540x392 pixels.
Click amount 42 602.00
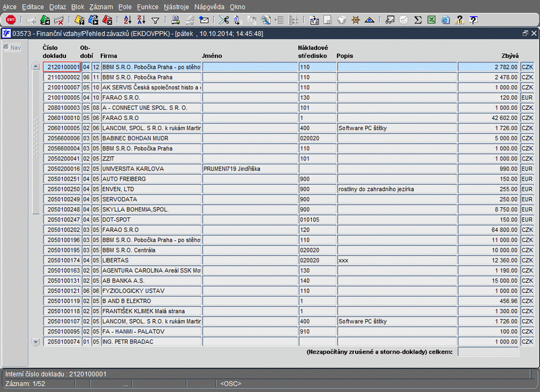[x=488, y=117]
